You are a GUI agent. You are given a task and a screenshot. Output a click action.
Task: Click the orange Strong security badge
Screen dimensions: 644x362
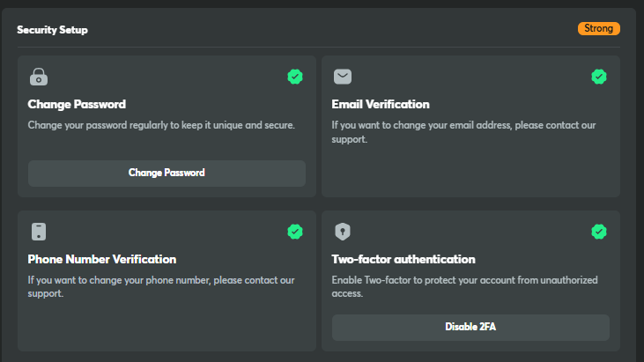(x=599, y=29)
